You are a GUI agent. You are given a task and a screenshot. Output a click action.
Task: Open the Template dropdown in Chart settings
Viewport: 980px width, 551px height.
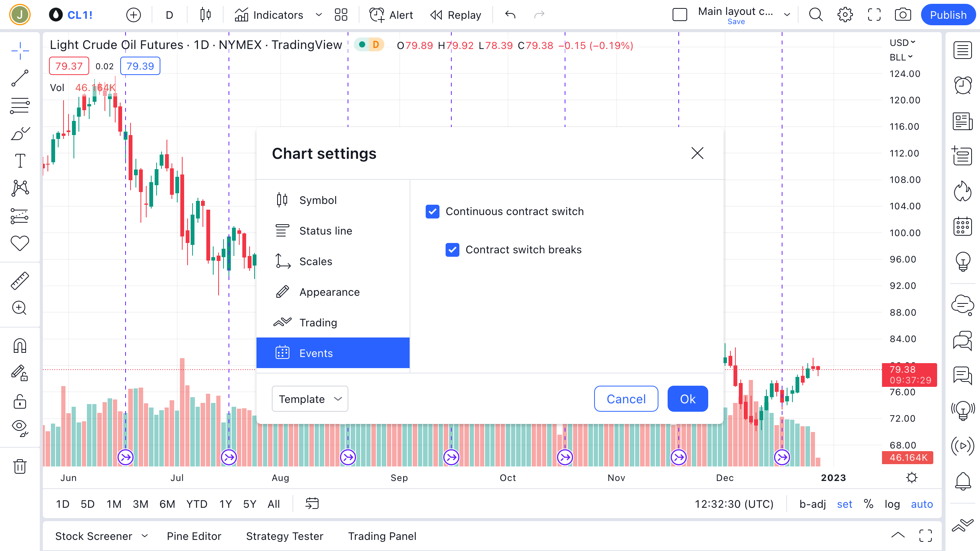point(310,399)
